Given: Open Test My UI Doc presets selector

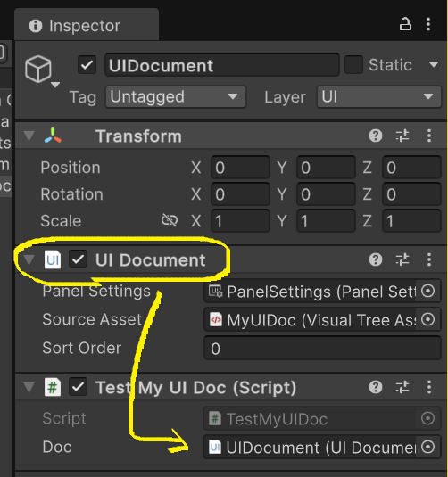Looking at the screenshot, I should point(402,387).
